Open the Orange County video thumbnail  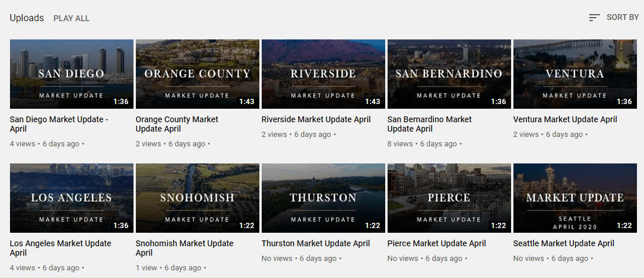(198, 74)
